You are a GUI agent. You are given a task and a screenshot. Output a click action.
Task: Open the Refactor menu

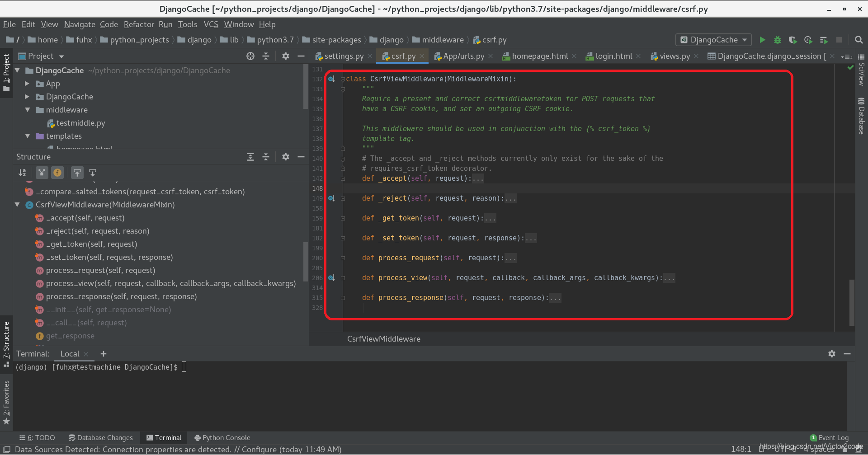(x=139, y=24)
